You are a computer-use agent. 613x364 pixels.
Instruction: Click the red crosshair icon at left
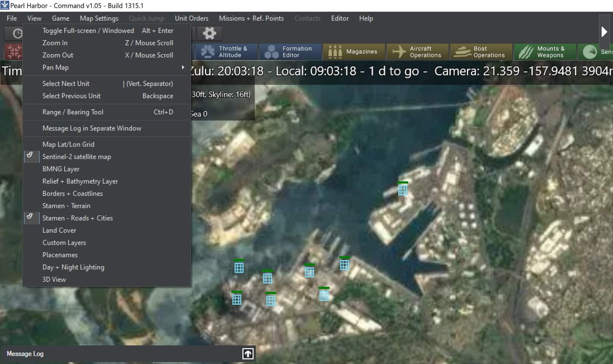(x=14, y=52)
